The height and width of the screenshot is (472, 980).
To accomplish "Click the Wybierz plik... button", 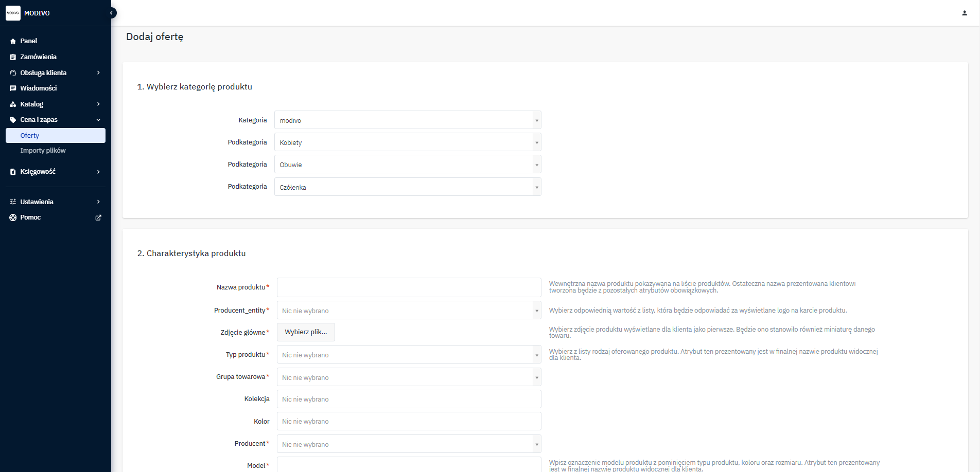I will coord(306,332).
